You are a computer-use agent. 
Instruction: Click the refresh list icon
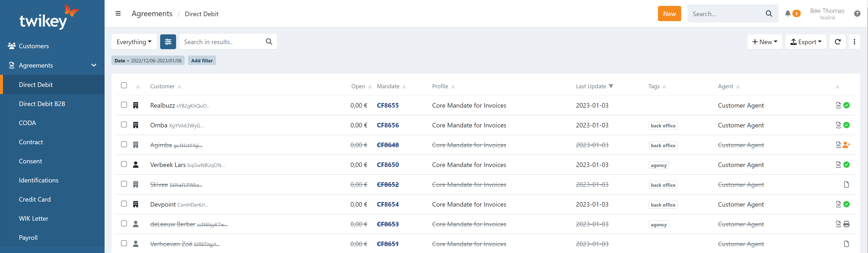(837, 42)
